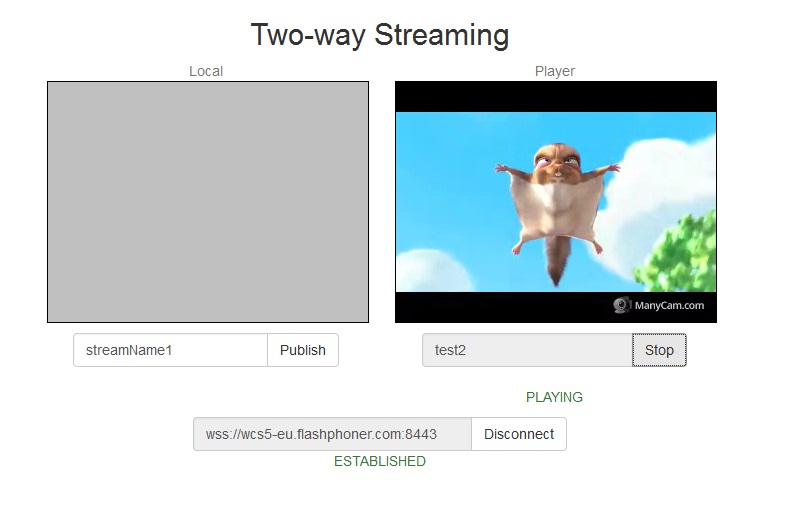
Task: Click the Publish button
Action: point(303,350)
